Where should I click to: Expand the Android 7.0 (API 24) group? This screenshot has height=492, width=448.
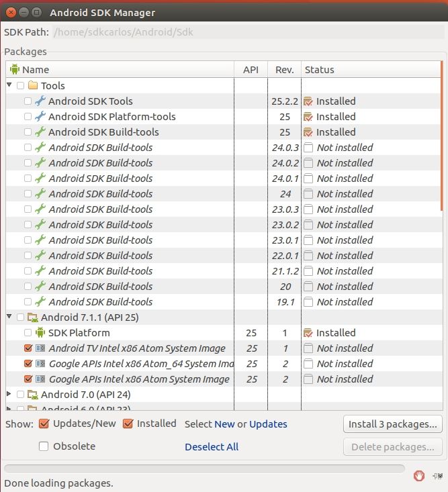9,394
